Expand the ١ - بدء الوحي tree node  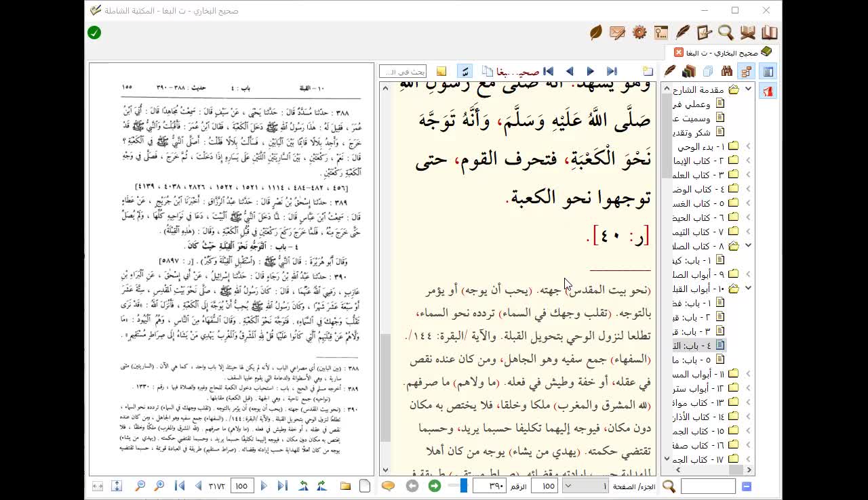pos(748,146)
